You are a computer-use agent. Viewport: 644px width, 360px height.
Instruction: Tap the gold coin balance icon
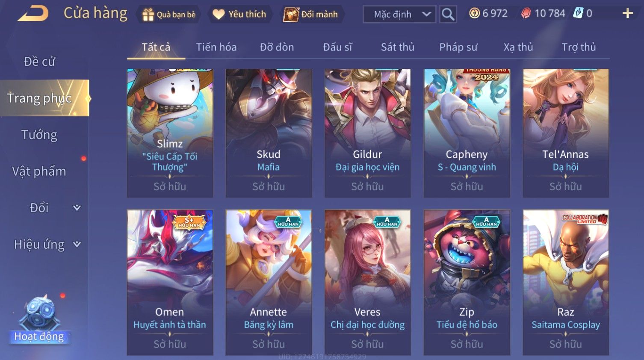point(474,13)
